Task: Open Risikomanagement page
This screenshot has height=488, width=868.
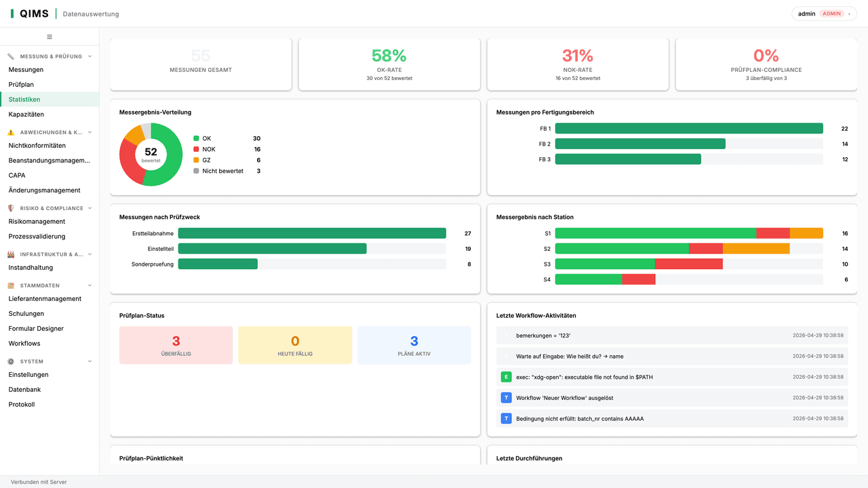Action: (50, 222)
